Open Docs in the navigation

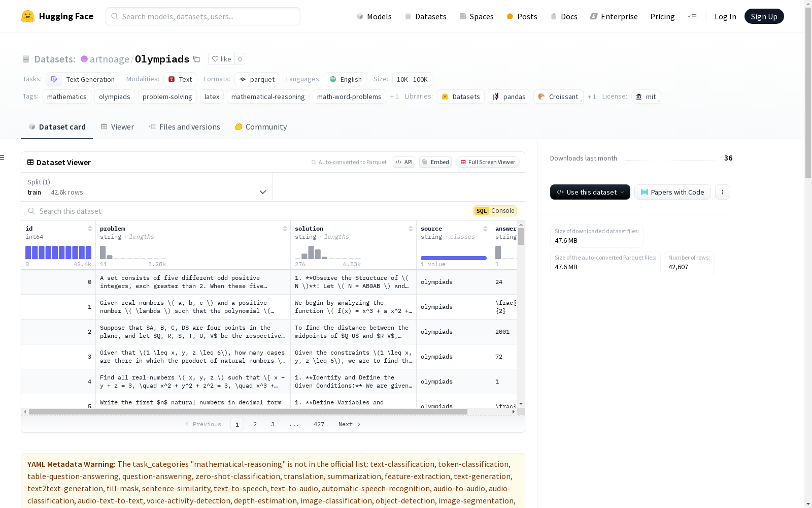pos(564,16)
